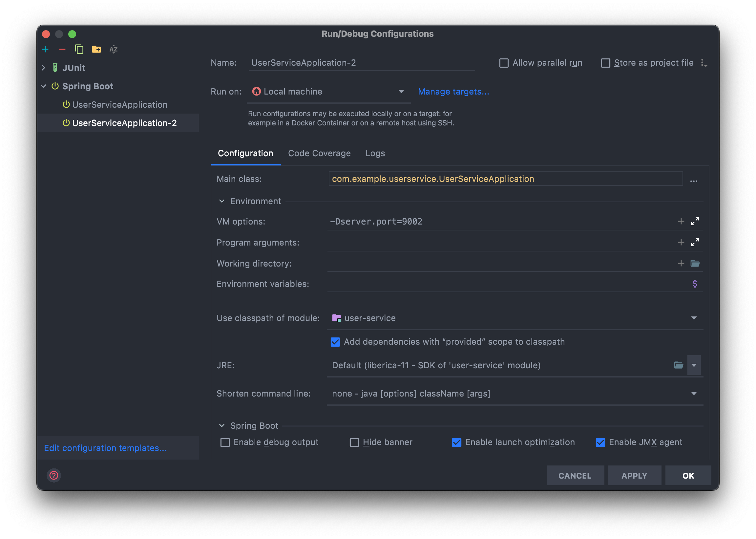Browse for a working directory folder

[x=695, y=263]
